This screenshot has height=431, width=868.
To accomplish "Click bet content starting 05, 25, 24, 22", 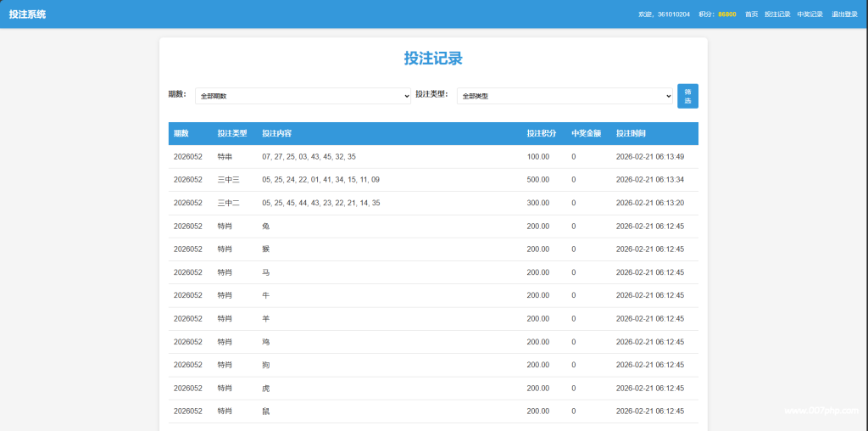I will click(x=321, y=180).
